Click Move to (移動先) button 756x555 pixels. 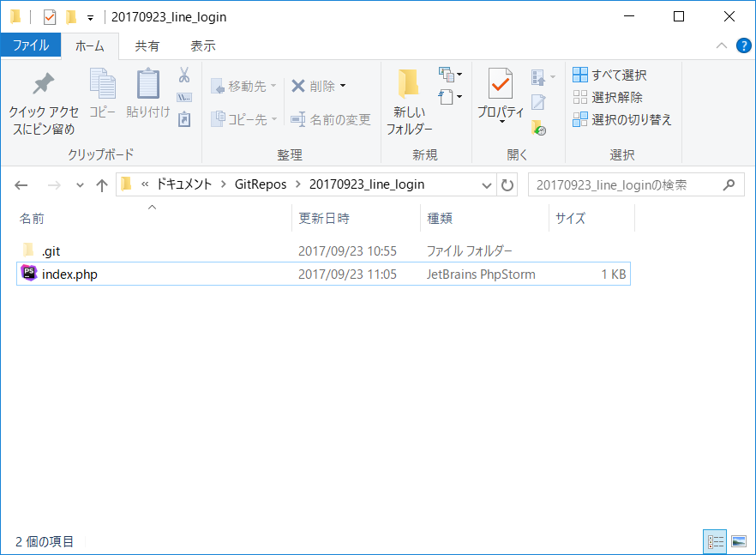[x=244, y=87]
